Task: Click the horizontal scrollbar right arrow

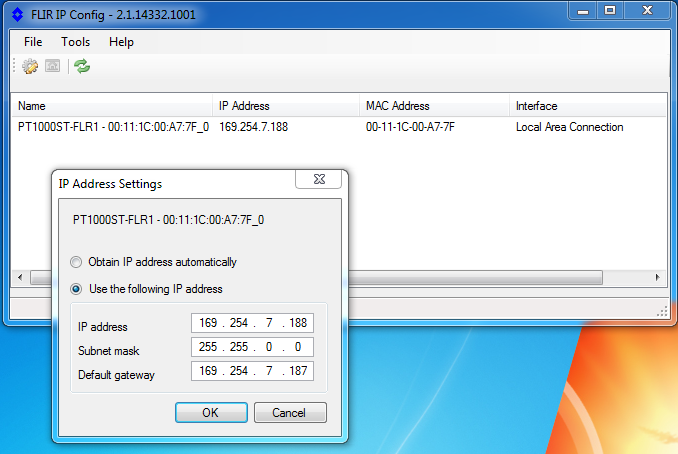Action: coord(657,276)
